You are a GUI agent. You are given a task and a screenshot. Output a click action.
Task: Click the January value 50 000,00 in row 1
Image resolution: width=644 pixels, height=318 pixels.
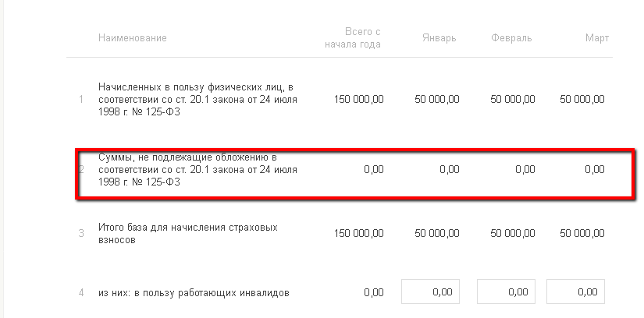436,100
